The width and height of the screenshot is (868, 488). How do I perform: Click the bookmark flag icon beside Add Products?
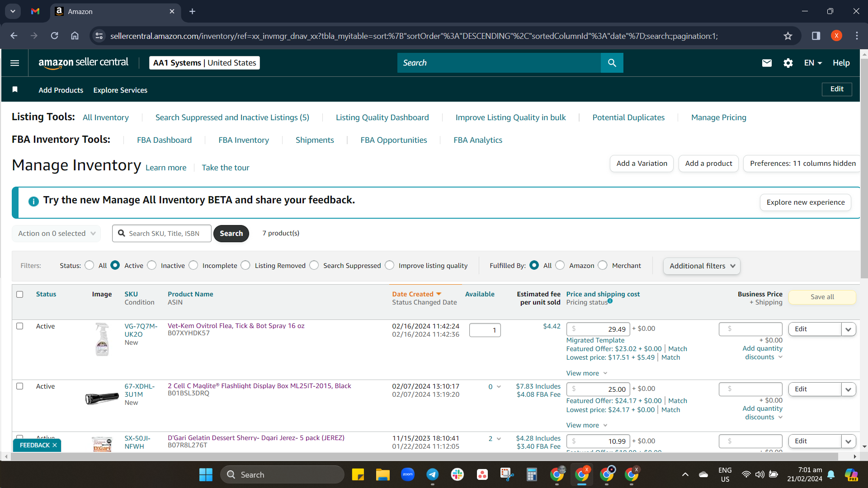15,89
